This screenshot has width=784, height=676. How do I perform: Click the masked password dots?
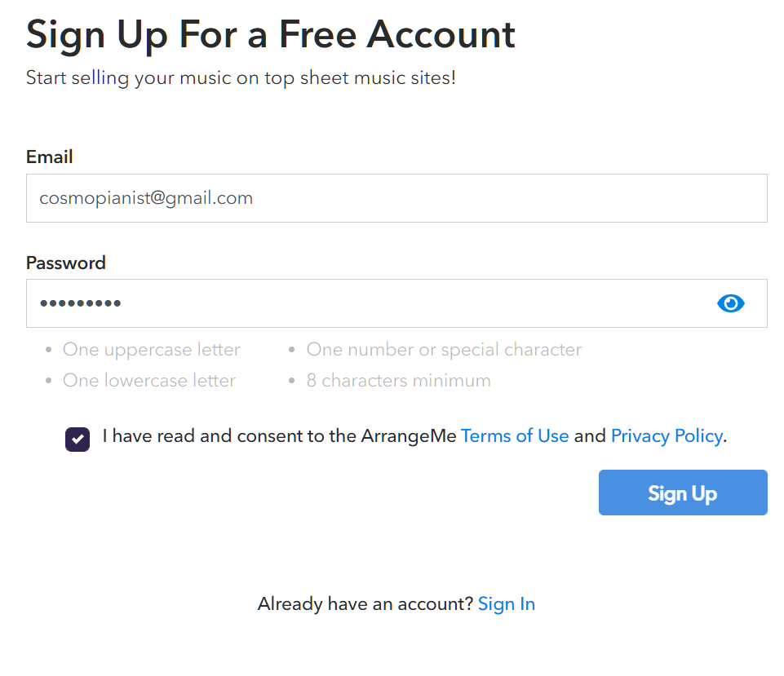click(x=80, y=303)
